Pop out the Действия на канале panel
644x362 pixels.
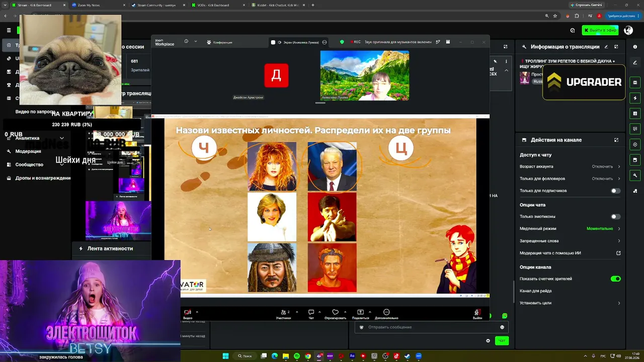[x=616, y=140]
